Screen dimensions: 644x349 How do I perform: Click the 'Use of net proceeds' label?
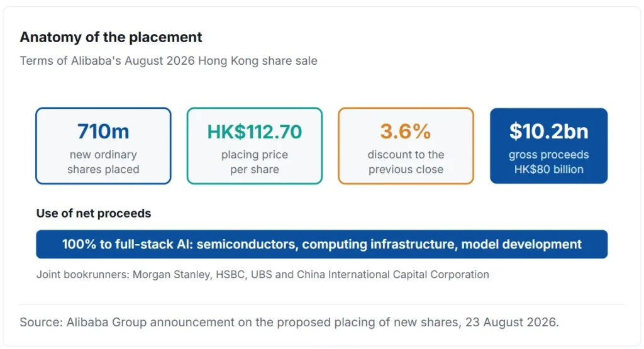(x=94, y=214)
